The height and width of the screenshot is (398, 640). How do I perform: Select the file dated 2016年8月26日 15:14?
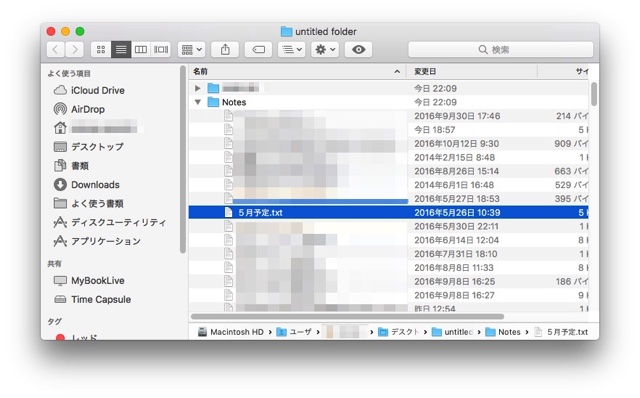pyautogui.click(x=389, y=171)
